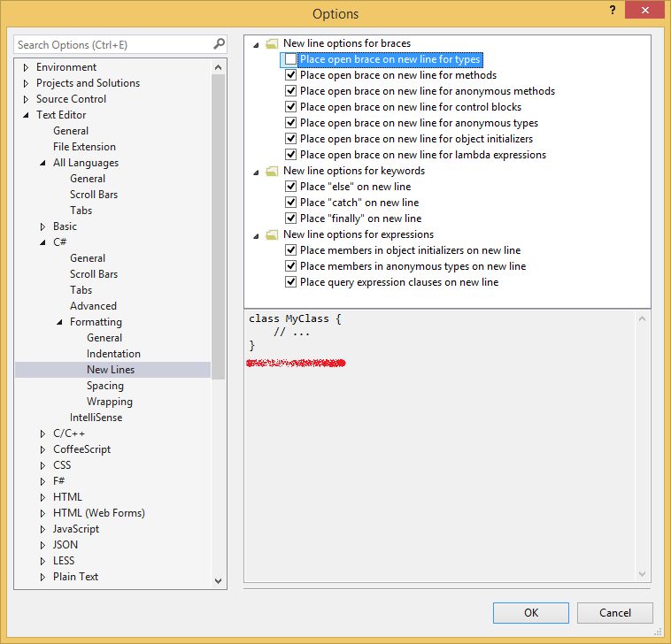Expand Projects and Solutions node
The image size is (671, 644).
26,83
